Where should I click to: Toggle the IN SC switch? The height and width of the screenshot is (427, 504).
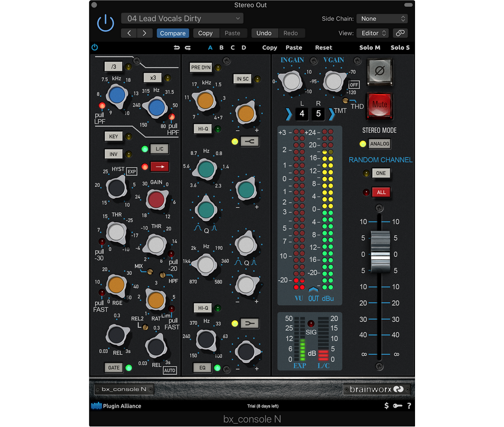tap(243, 79)
